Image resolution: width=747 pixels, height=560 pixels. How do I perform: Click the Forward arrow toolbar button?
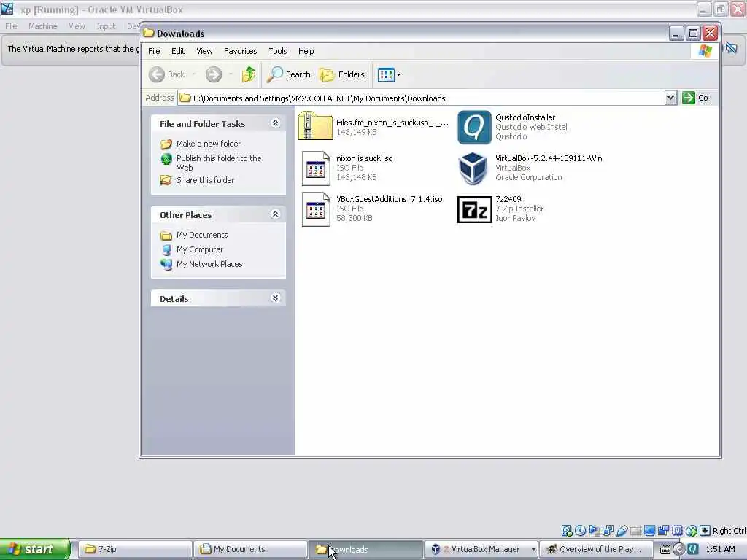[x=214, y=75]
